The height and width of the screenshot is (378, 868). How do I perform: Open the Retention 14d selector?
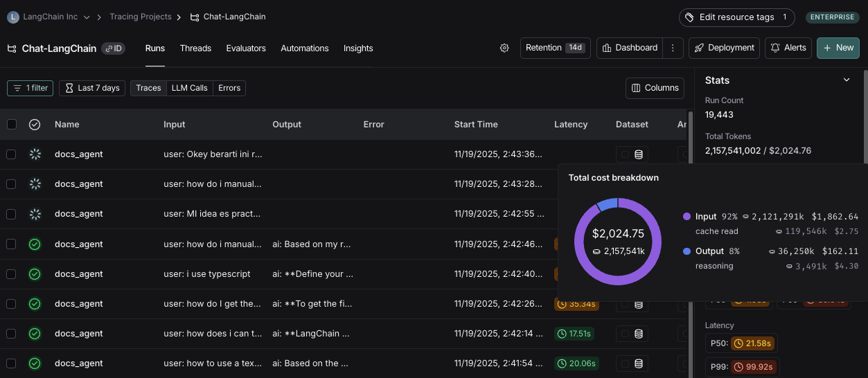[556, 48]
